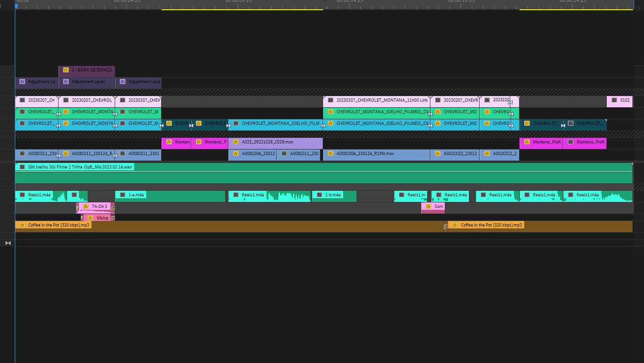The height and width of the screenshot is (363, 644).
Task: Select crossfade before second Coffee in the Pot clip
Action: pyautogui.click(x=446, y=227)
